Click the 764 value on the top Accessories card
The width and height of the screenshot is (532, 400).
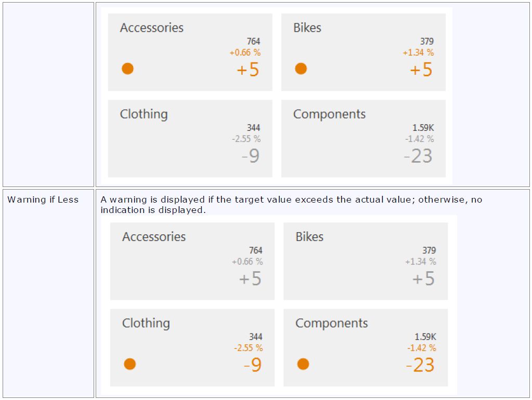(x=253, y=42)
